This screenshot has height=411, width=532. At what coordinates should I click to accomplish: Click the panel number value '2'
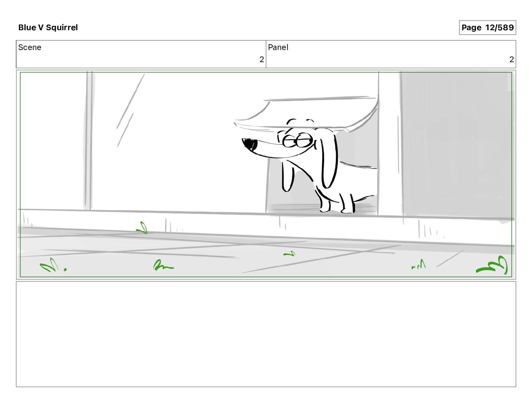[x=512, y=59]
